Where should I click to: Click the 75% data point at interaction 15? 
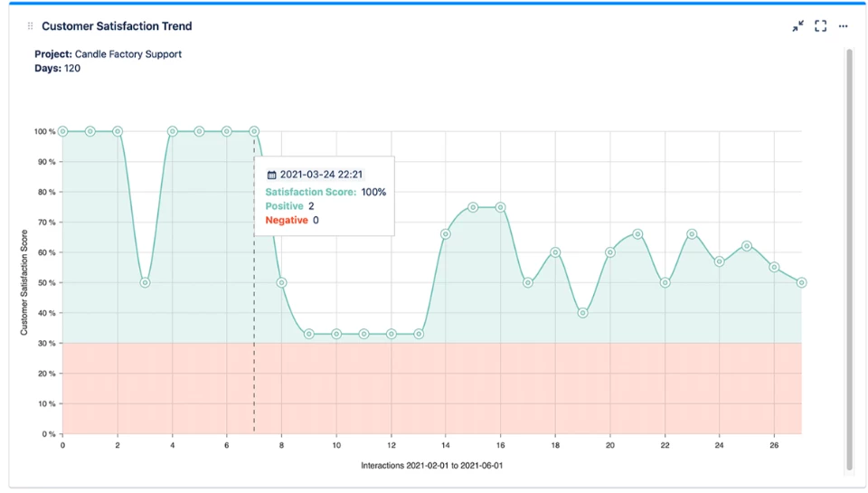[x=473, y=207]
